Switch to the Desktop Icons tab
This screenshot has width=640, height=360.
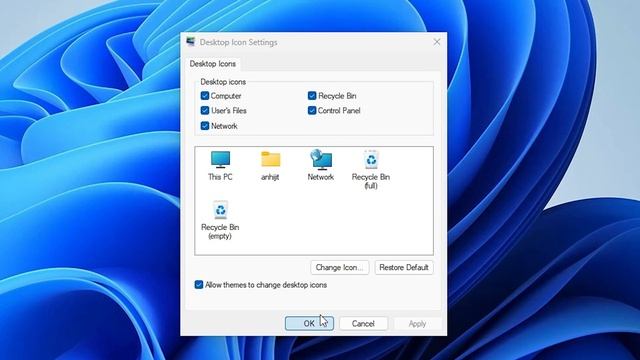213,64
